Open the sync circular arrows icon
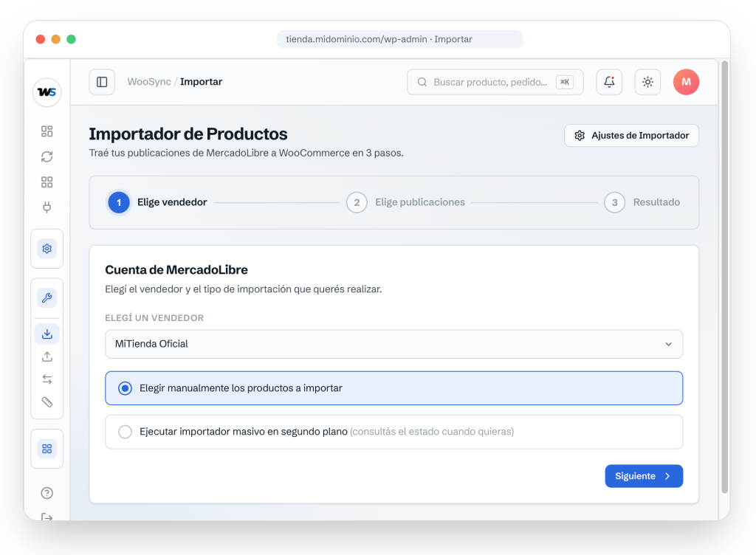The height and width of the screenshot is (555, 756). pyautogui.click(x=47, y=156)
